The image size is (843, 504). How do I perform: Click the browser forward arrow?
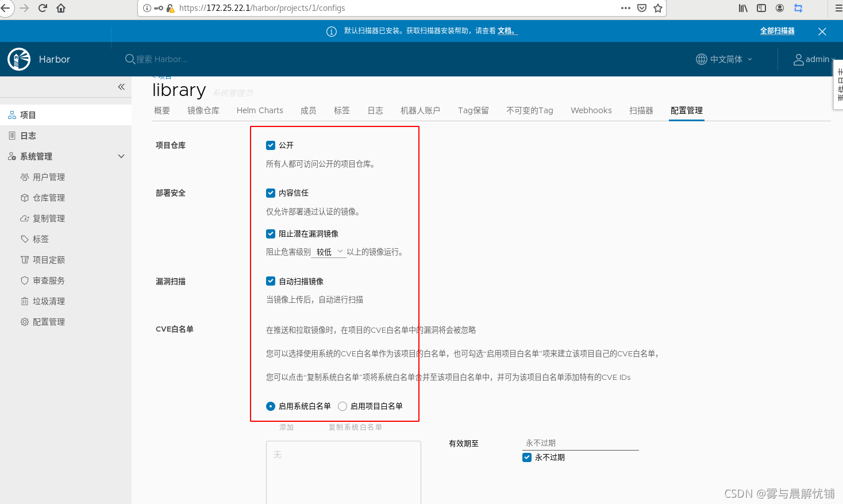24,8
